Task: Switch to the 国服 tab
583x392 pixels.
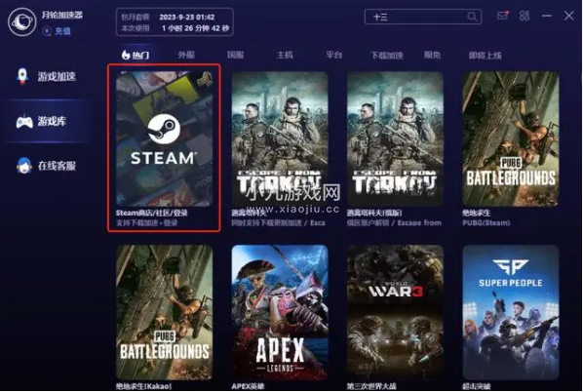Action: (235, 55)
